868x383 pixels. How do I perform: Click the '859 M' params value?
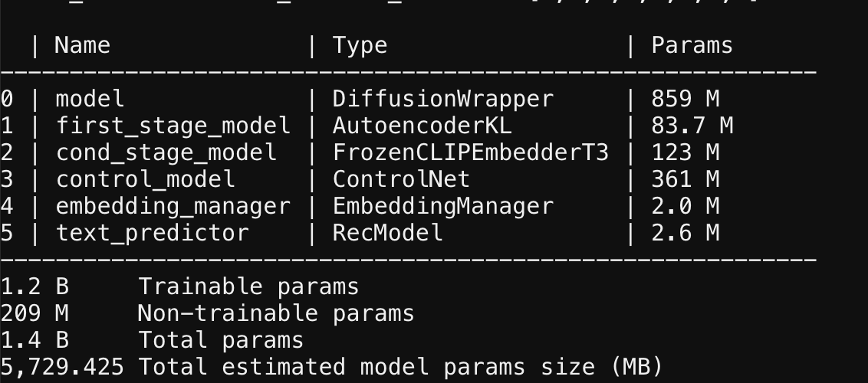click(x=685, y=99)
